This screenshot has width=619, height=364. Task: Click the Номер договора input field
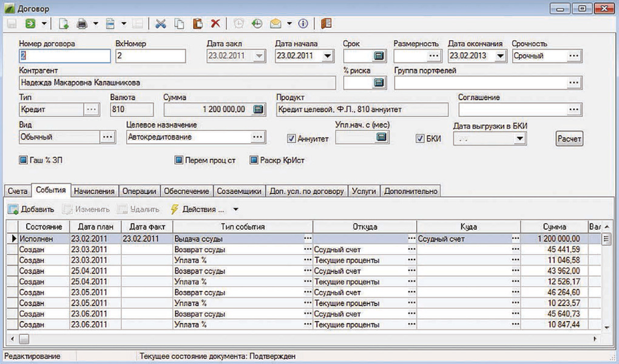pos(65,56)
